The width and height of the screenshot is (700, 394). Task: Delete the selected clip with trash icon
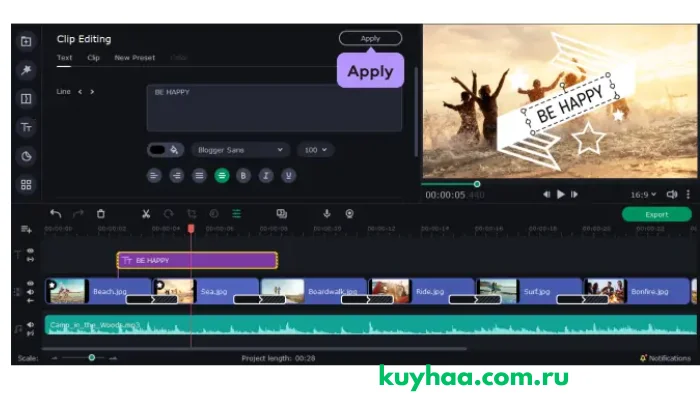(x=101, y=214)
